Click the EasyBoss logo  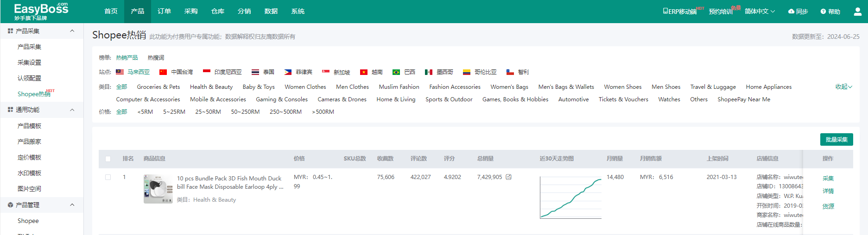click(41, 11)
